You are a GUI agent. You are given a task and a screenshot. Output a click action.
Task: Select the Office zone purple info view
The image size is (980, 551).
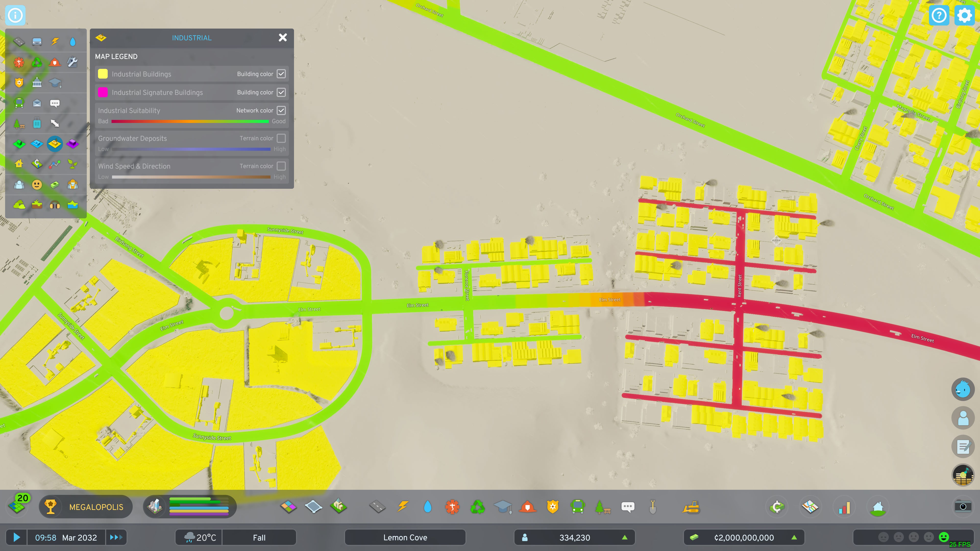point(73,144)
